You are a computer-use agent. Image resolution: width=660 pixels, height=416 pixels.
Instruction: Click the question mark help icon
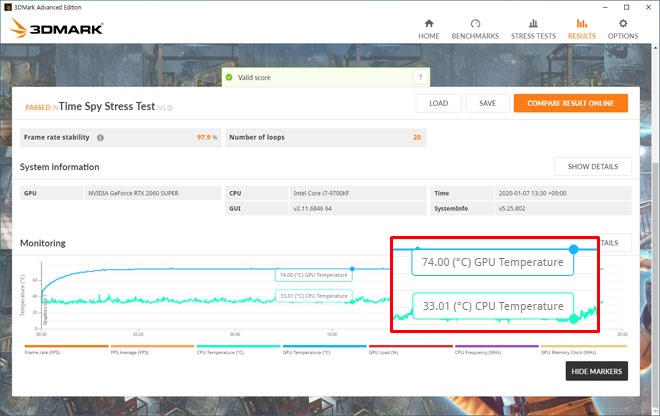pyautogui.click(x=420, y=77)
